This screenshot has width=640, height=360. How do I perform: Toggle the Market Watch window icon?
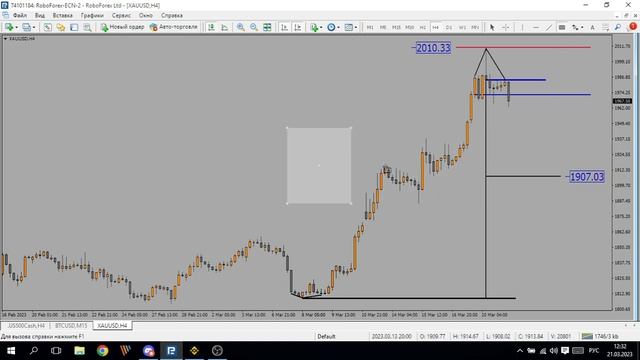point(48,27)
